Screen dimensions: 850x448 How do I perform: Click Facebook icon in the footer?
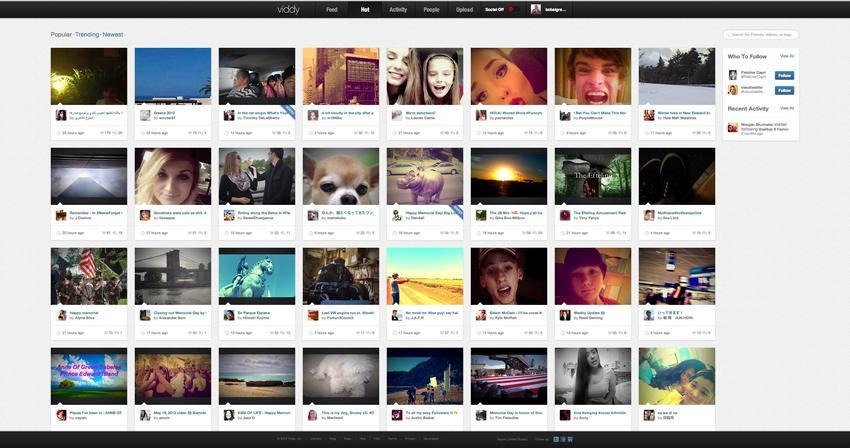pos(561,439)
